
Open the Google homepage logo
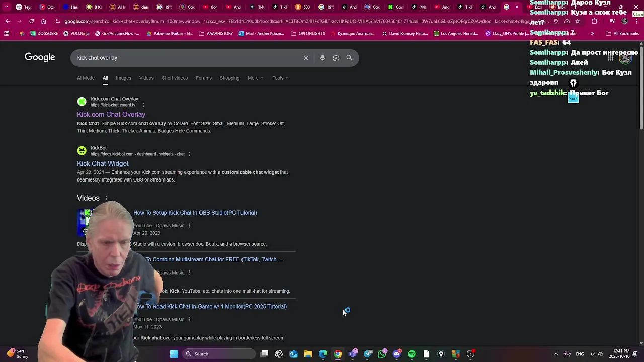[x=40, y=57]
